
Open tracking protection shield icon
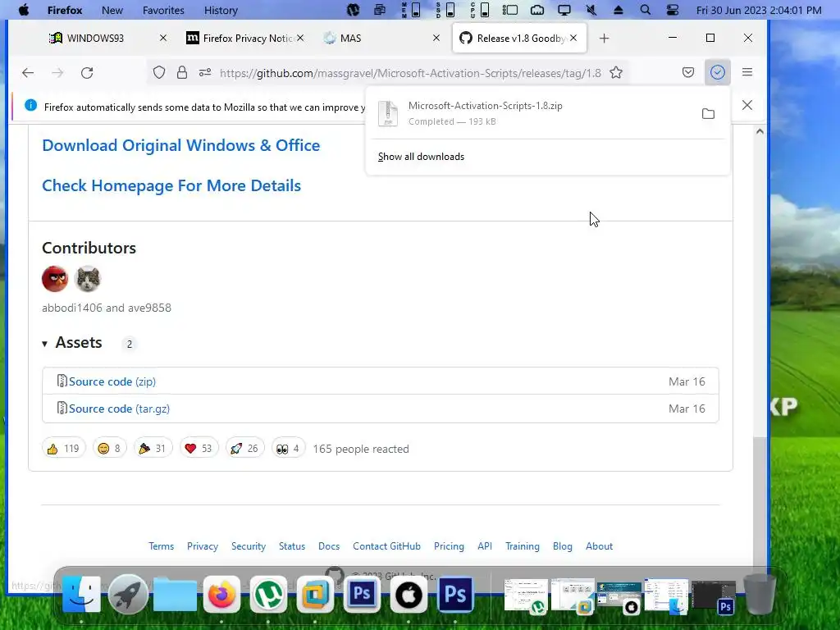[x=159, y=72]
